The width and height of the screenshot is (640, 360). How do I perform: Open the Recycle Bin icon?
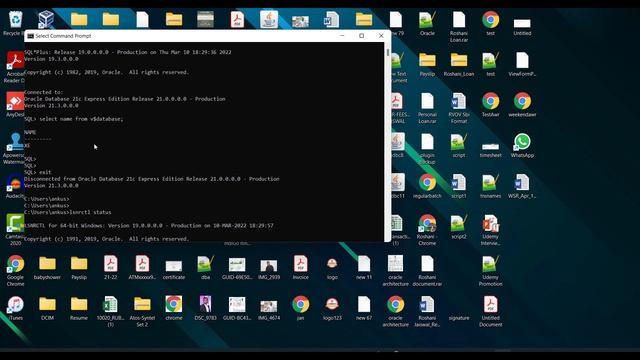[x=15, y=23]
